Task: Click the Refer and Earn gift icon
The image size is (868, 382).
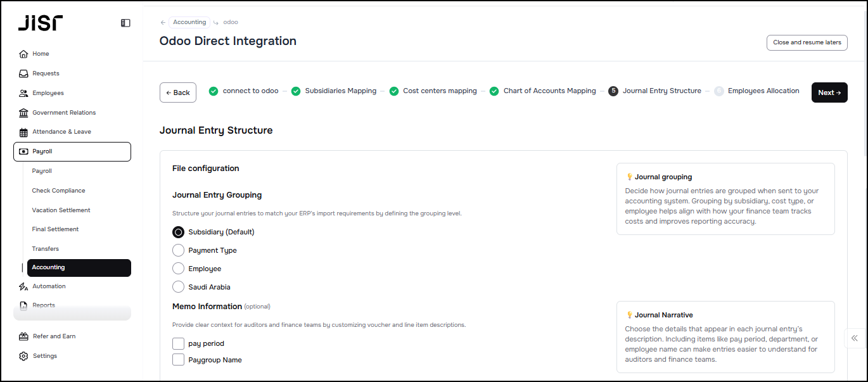Action: pos(23,336)
